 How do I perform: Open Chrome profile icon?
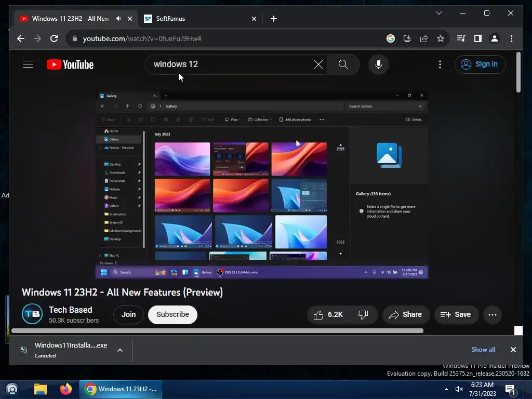(495, 38)
